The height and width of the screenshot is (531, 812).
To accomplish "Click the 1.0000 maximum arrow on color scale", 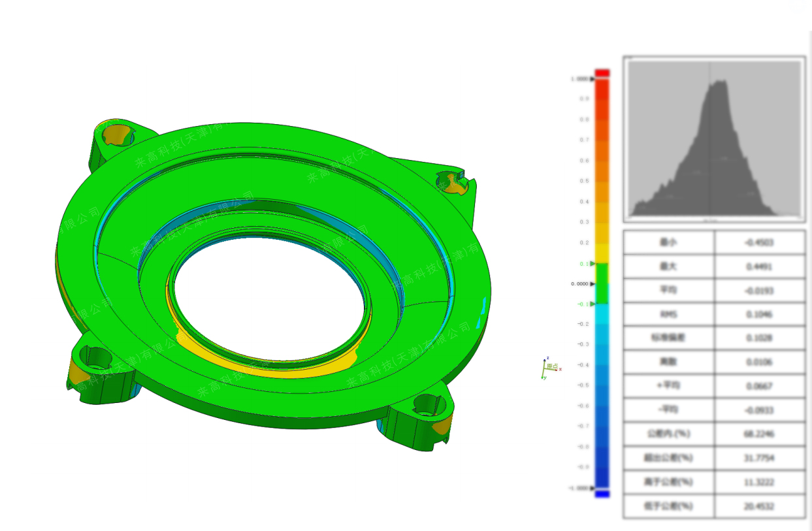I will click(x=592, y=79).
